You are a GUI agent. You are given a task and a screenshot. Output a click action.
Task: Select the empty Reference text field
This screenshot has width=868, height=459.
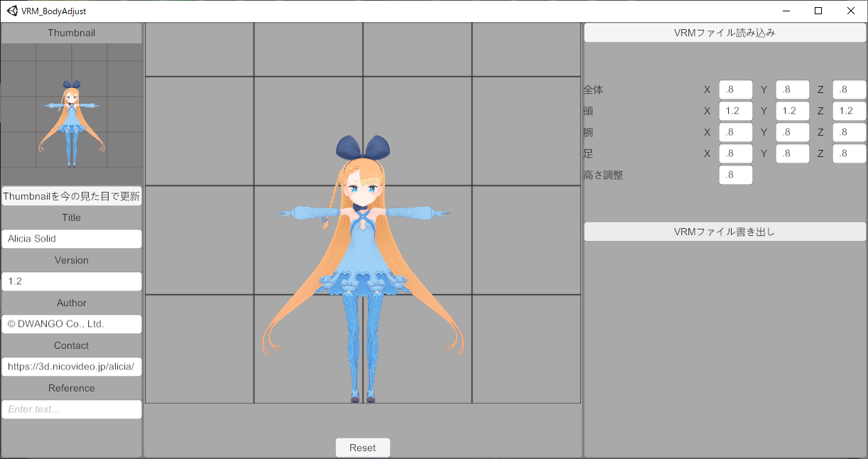pyautogui.click(x=72, y=409)
